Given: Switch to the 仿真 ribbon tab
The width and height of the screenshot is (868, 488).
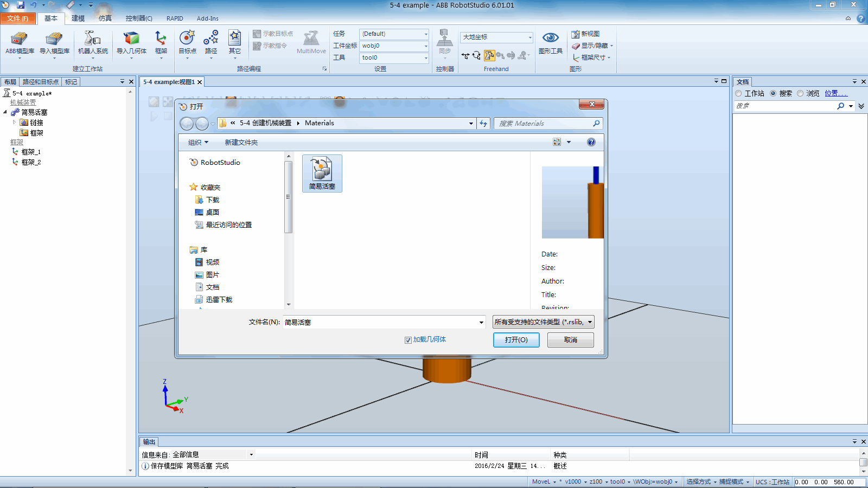Looking at the screenshot, I should (105, 18).
